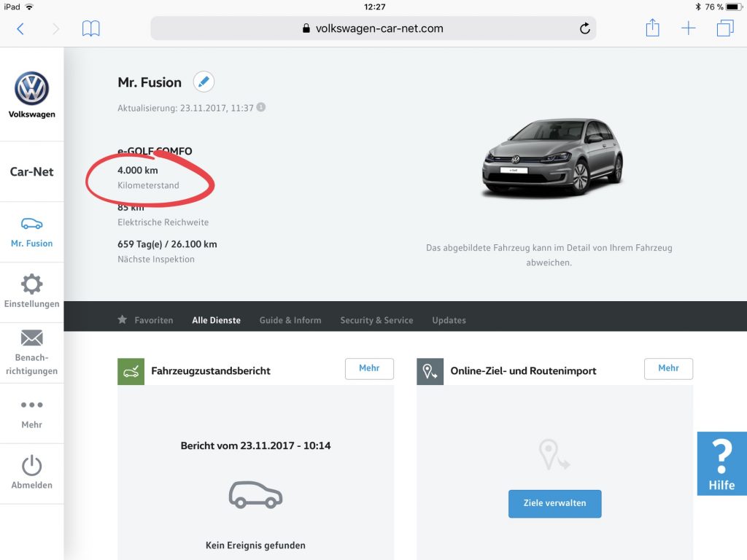Select the Mr. Fusion car icon in sidebar
747x560 pixels.
click(x=31, y=224)
